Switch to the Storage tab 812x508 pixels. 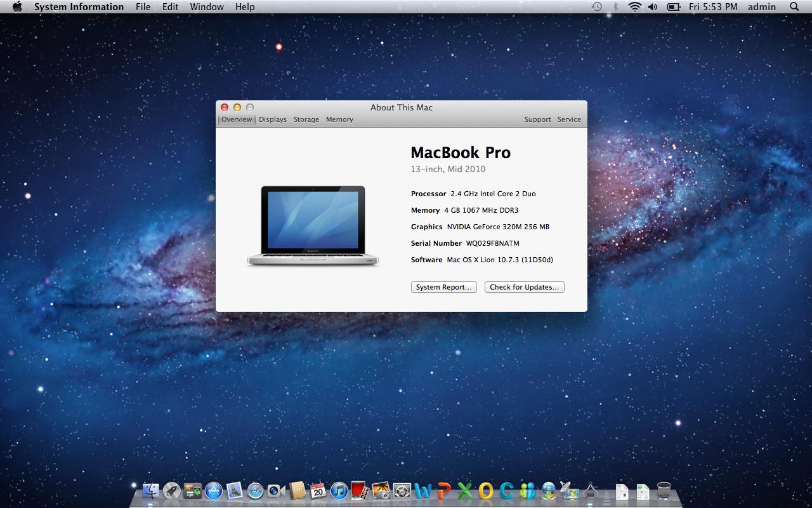(x=306, y=119)
